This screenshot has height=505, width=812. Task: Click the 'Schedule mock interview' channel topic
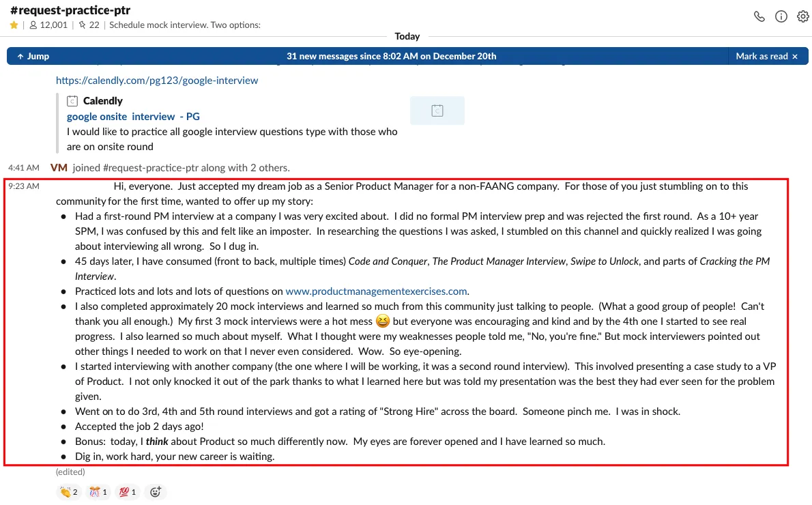185,25
